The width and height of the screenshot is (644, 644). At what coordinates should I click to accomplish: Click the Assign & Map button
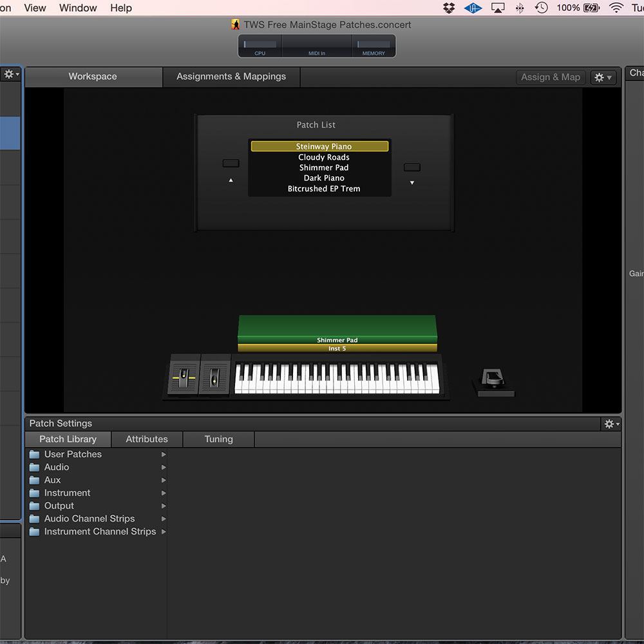click(x=551, y=77)
